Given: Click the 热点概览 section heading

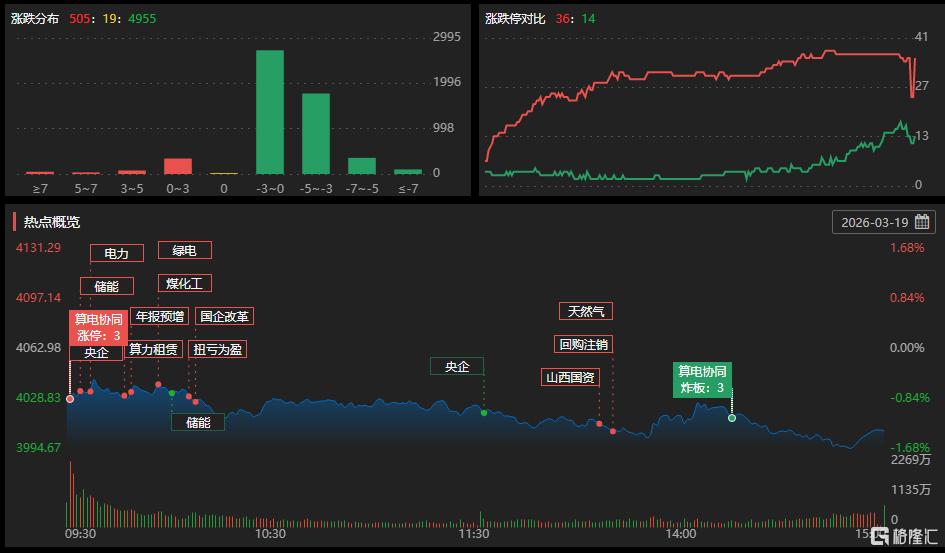Looking at the screenshot, I should 52,222.
